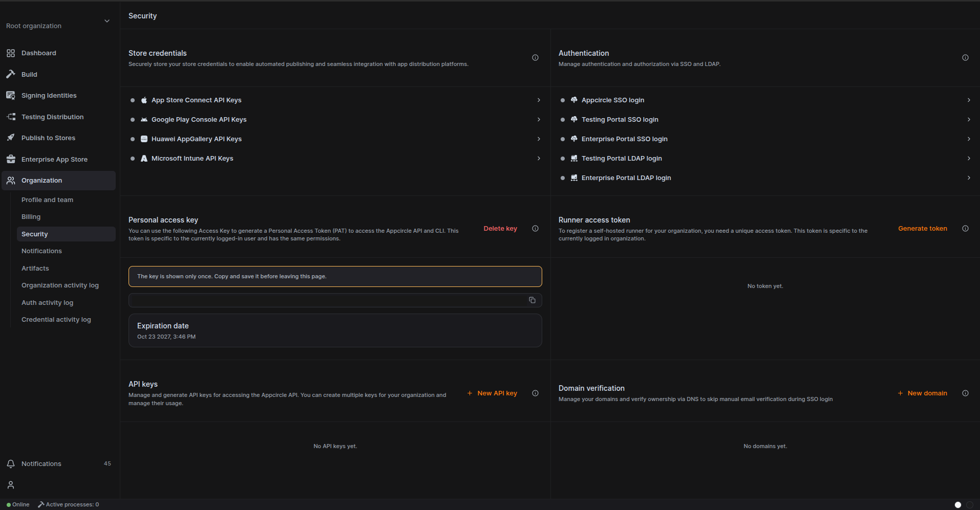
Task: Select Artifacts in Organization submenu
Action: pyautogui.click(x=35, y=269)
